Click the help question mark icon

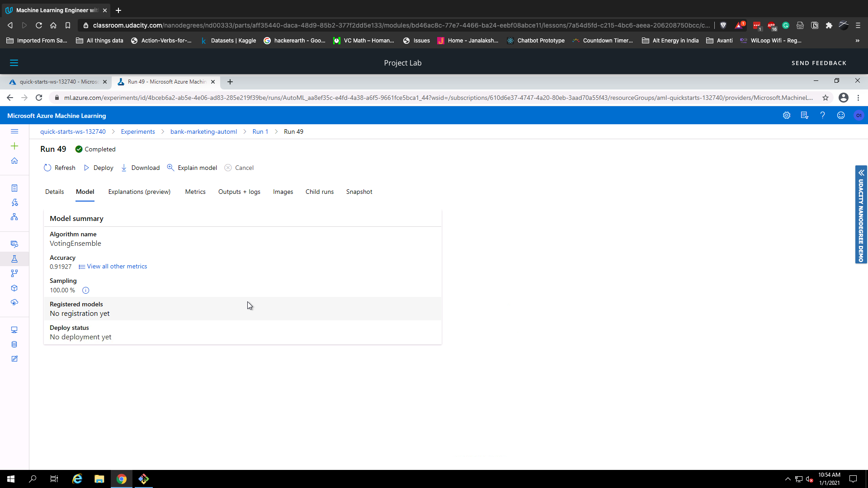click(822, 116)
